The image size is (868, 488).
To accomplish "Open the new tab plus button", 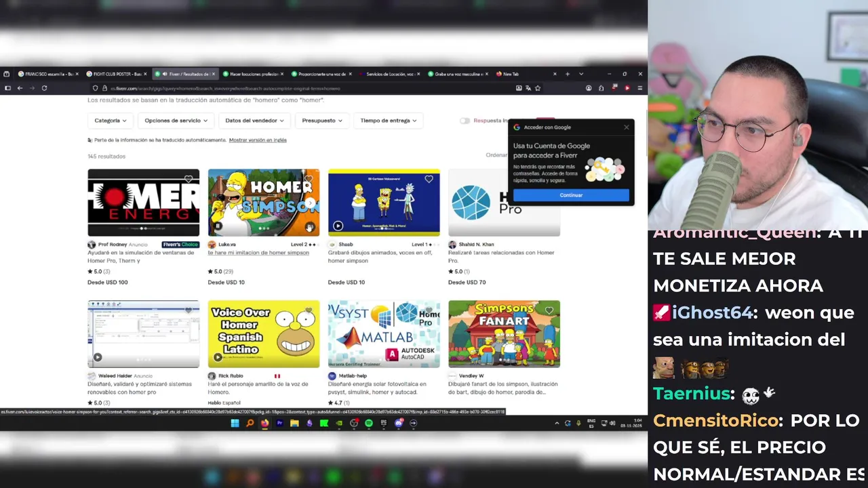I will pos(568,74).
